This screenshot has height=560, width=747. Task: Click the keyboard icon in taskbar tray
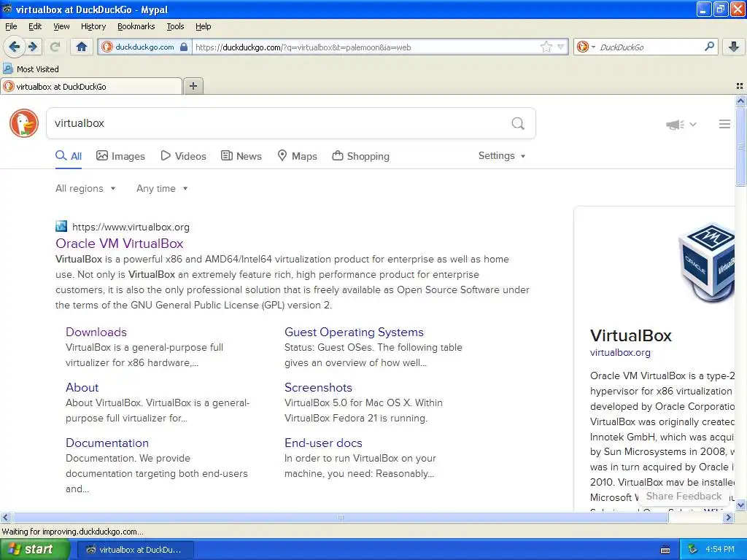pos(665,550)
